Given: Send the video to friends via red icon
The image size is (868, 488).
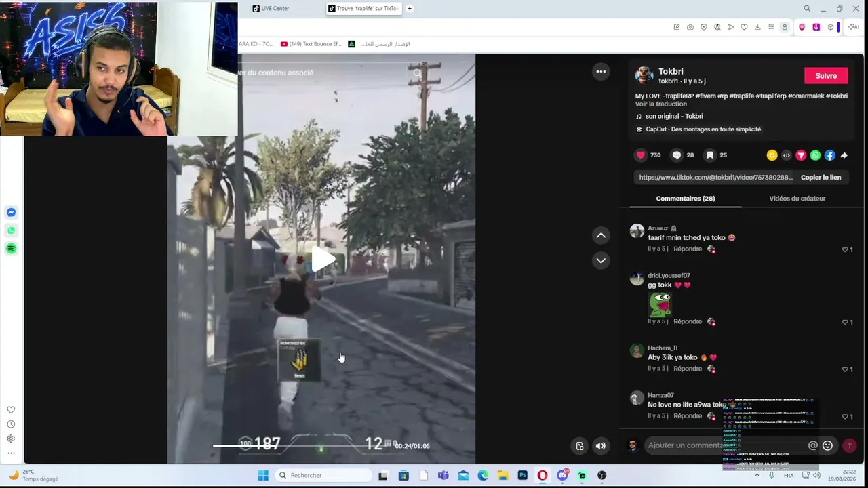Looking at the screenshot, I should coord(801,155).
